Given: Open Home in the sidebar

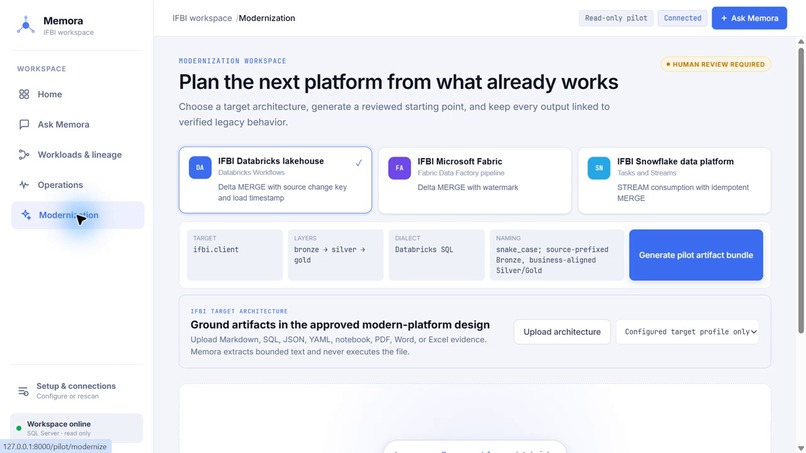Looking at the screenshot, I should [77, 94].
